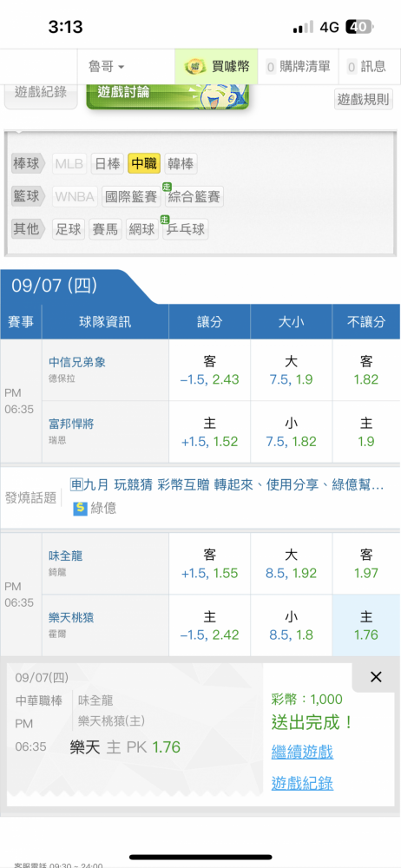
Task: Select the 賽馬 tab
Action: (105, 229)
